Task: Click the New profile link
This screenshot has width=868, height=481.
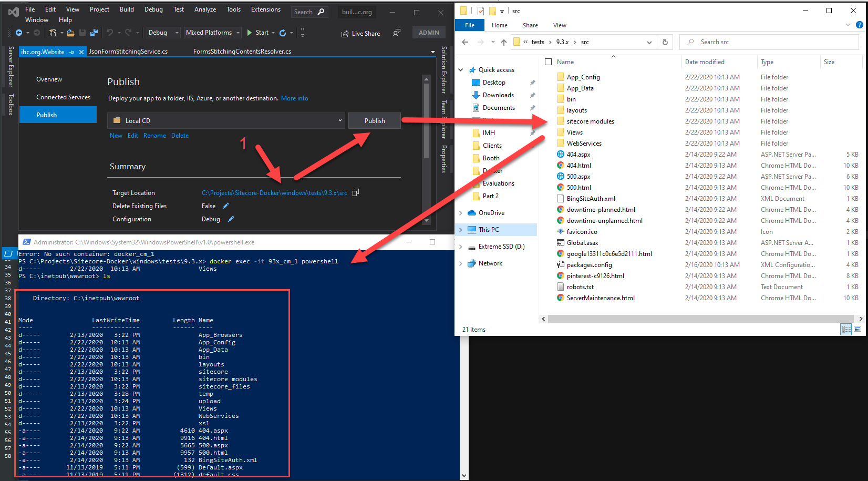Action: point(116,136)
